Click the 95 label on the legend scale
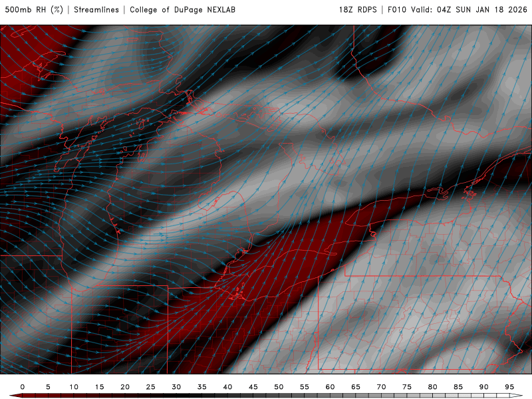 [509, 387]
